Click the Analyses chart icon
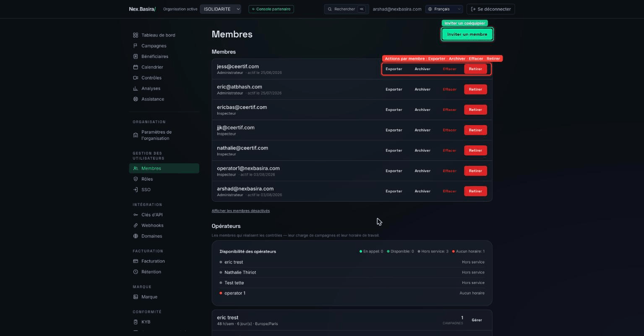Image resolution: width=644 pixels, height=336 pixels. click(136, 89)
